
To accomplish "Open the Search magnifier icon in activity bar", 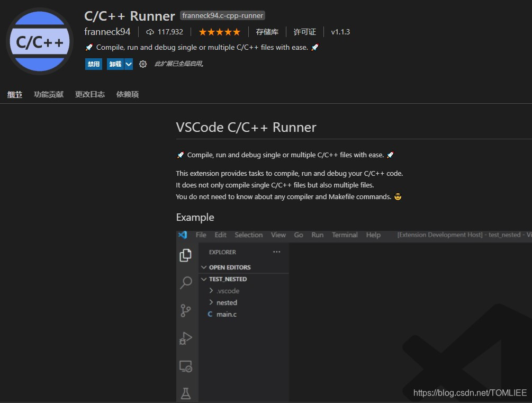I will 186,282.
